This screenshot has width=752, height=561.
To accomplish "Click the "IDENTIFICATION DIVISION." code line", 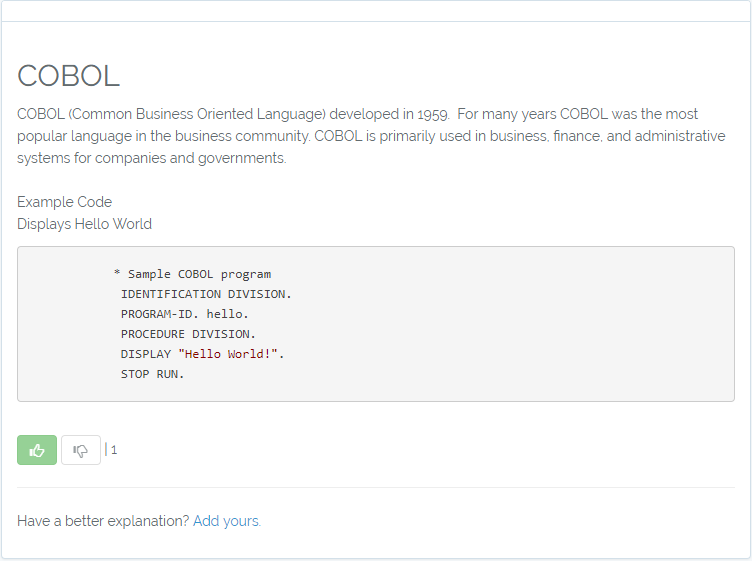I will [206, 294].
